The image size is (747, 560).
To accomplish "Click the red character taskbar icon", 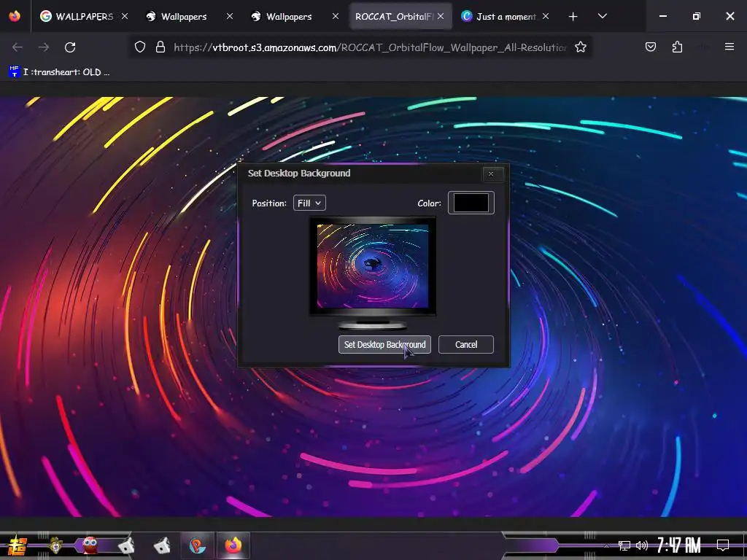I will (90, 545).
